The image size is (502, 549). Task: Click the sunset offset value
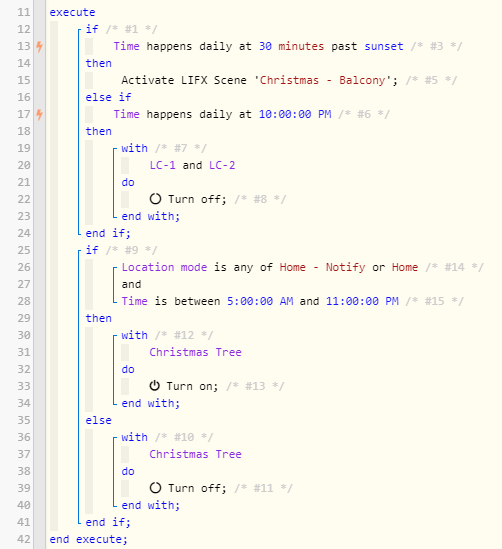point(291,46)
